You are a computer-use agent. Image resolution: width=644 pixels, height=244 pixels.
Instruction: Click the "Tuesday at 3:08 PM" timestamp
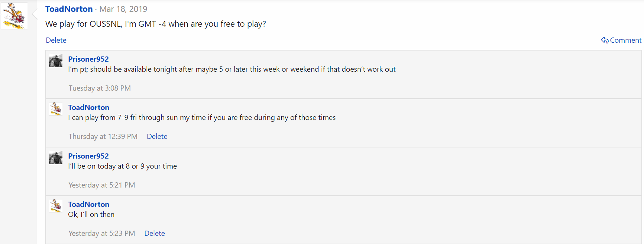[100, 88]
